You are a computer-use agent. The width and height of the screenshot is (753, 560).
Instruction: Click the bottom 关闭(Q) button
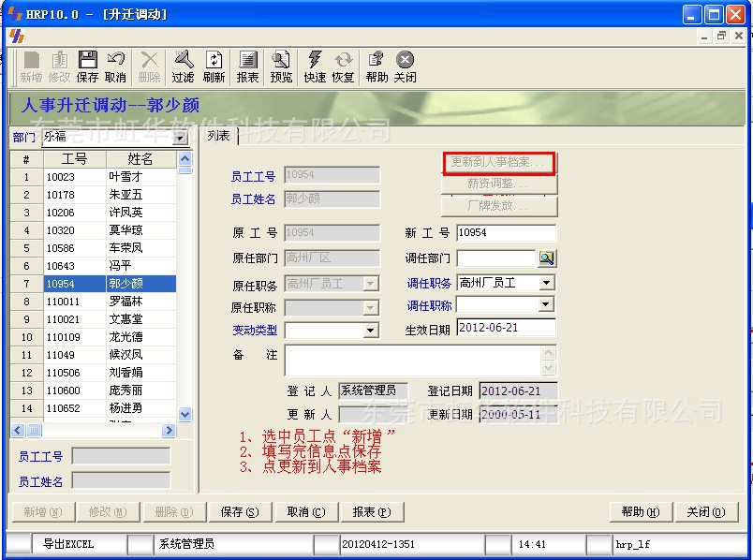pos(705,512)
